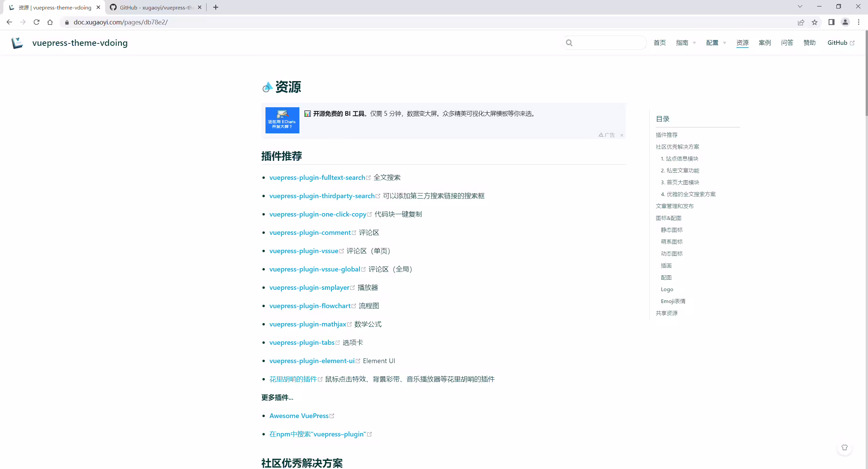Open a new browser tab
868x469 pixels.
(x=216, y=7)
